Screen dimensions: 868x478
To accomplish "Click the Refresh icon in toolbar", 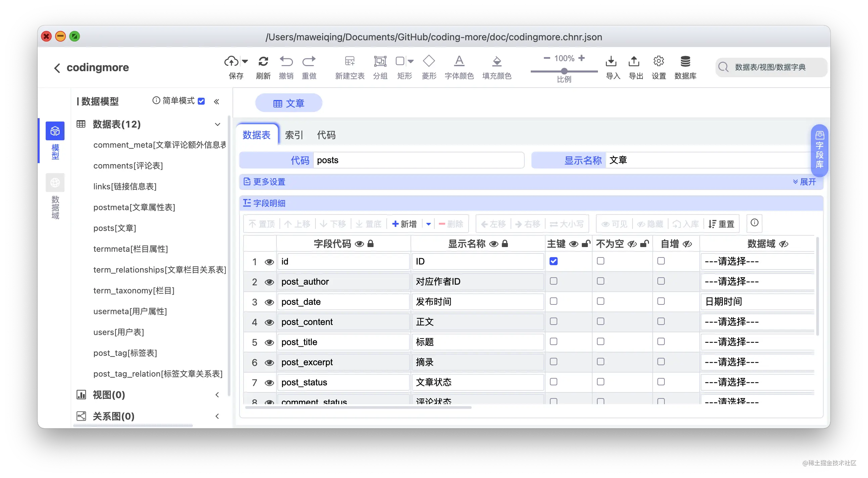I will pyautogui.click(x=263, y=61).
